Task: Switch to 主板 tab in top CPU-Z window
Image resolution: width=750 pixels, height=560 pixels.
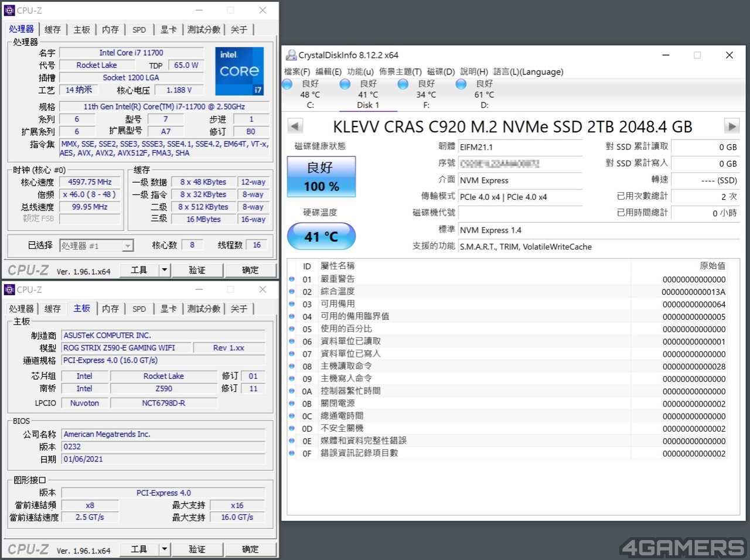Action: [x=82, y=29]
